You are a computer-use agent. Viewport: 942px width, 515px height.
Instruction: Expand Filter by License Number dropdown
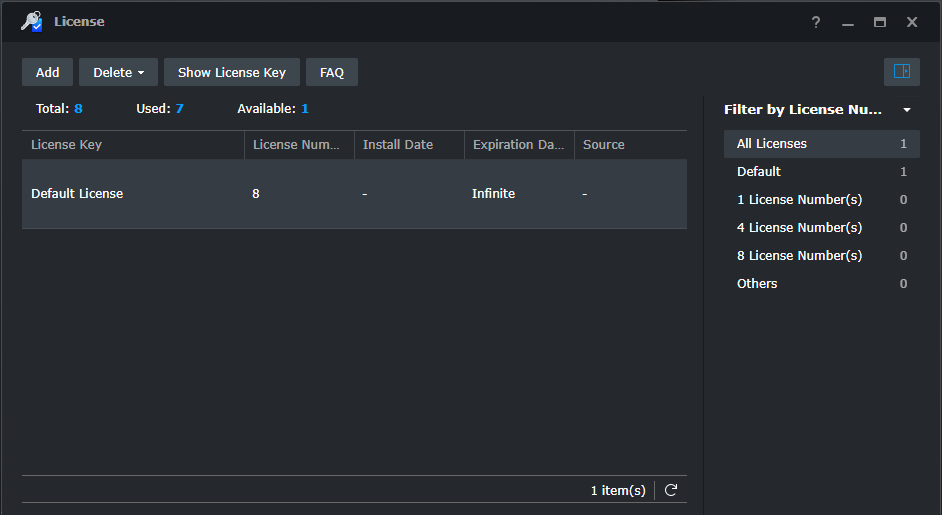pyautogui.click(x=907, y=109)
